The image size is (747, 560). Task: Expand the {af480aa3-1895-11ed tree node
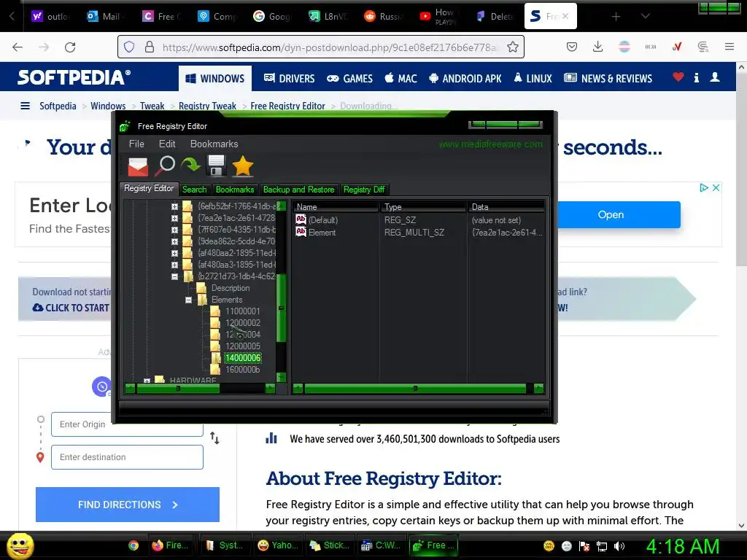click(174, 265)
